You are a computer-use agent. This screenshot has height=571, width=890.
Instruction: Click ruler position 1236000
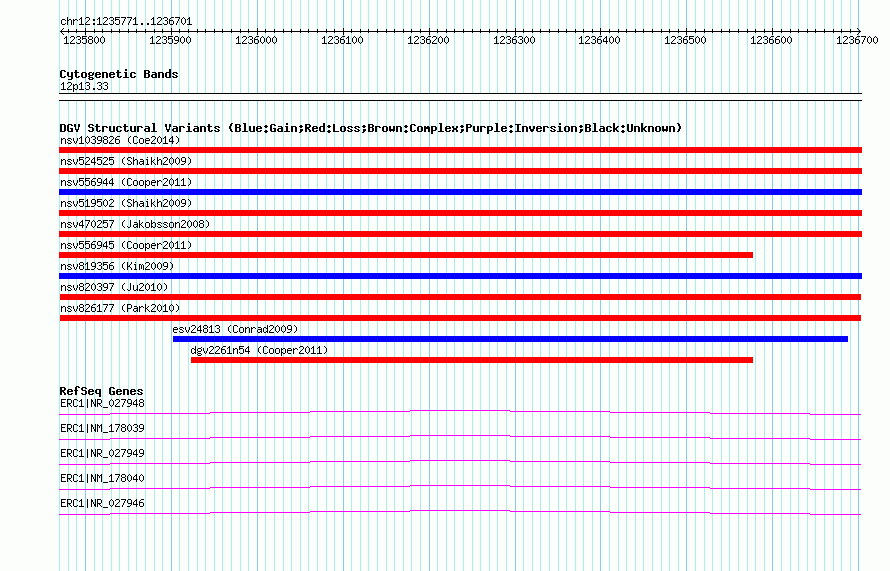pyautogui.click(x=256, y=40)
